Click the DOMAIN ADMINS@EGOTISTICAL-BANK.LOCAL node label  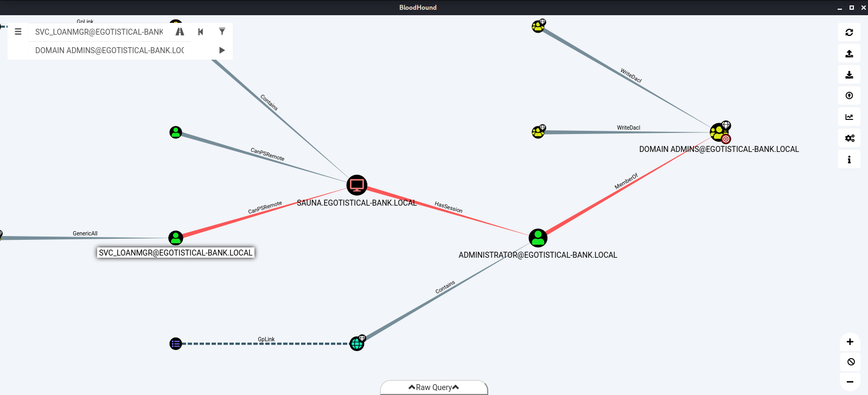pos(719,149)
